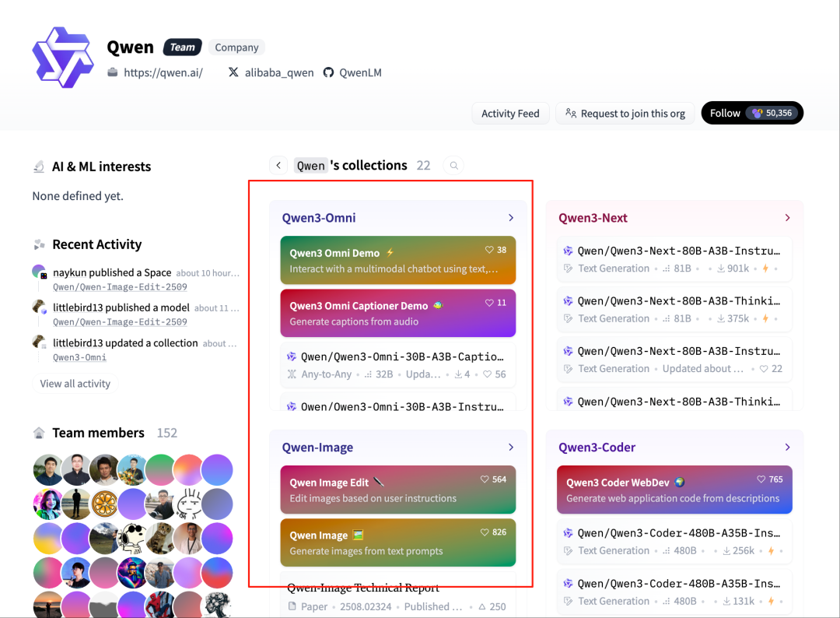Click naykun's avatar in Recent Activity

click(39, 272)
